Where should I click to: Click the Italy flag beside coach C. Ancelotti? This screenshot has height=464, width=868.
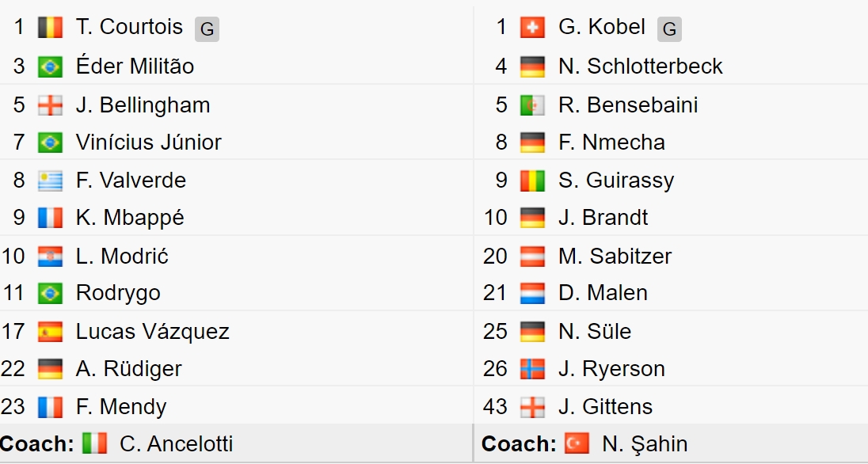pyautogui.click(x=95, y=443)
